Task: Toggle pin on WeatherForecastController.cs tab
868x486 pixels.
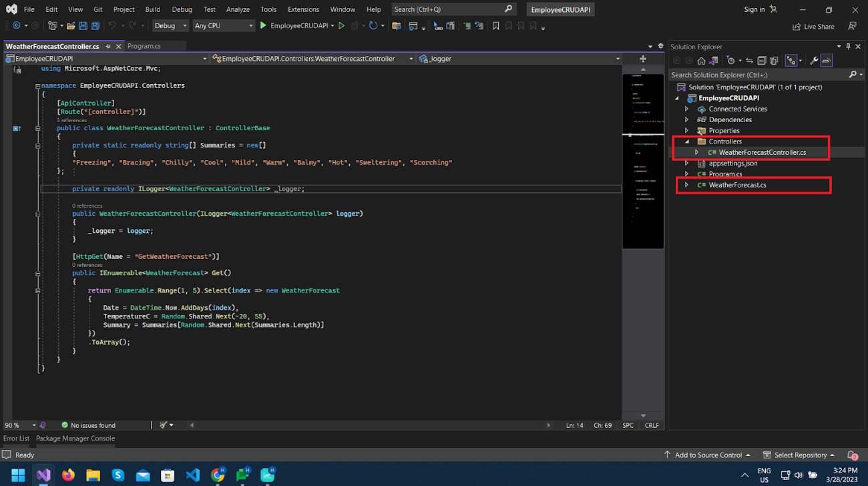Action: pyautogui.click(x=108, y=46)
